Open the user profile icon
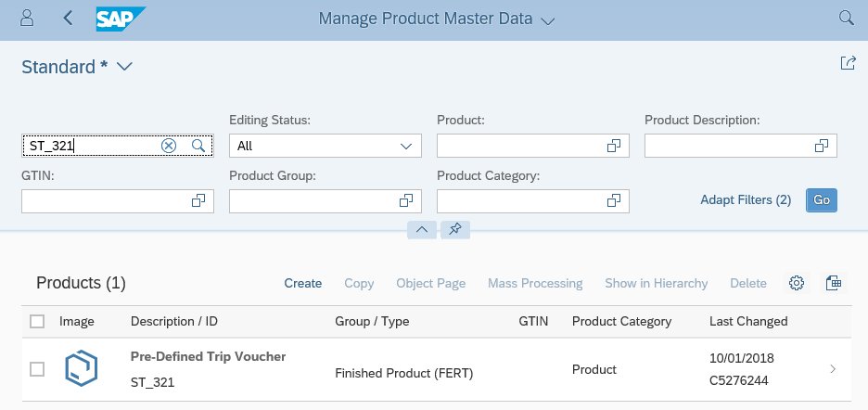 pos(27,19)
